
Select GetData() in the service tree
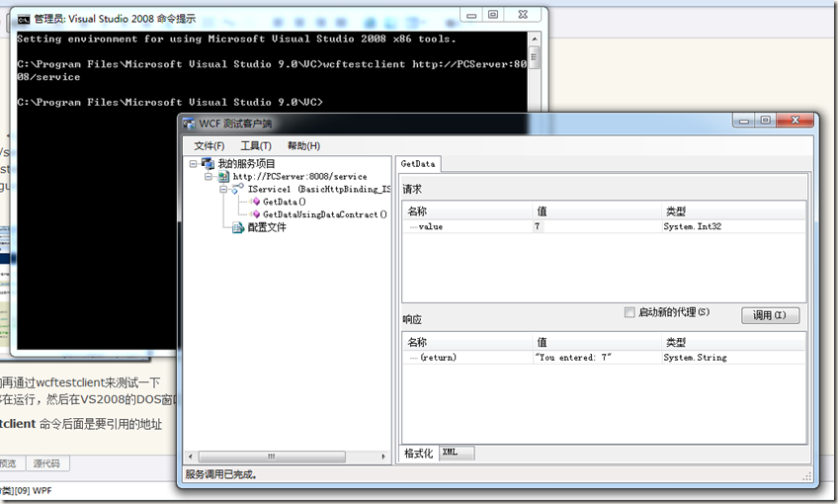[284, 202]
